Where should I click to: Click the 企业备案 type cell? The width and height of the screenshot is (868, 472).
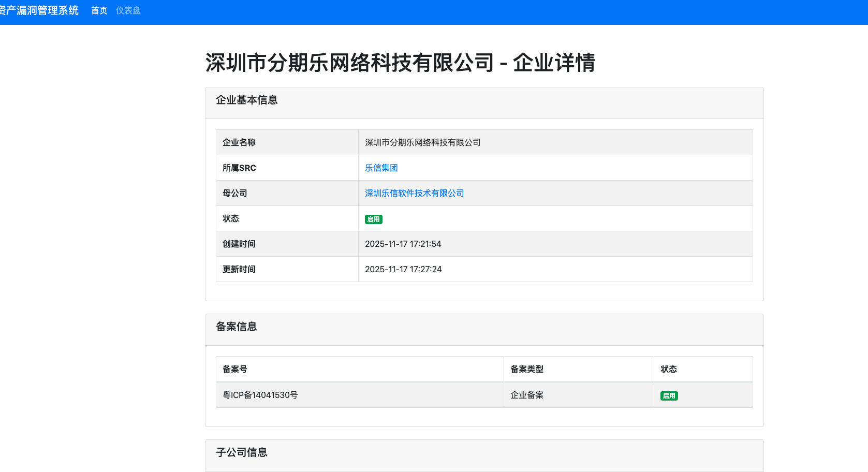(526, 395)
